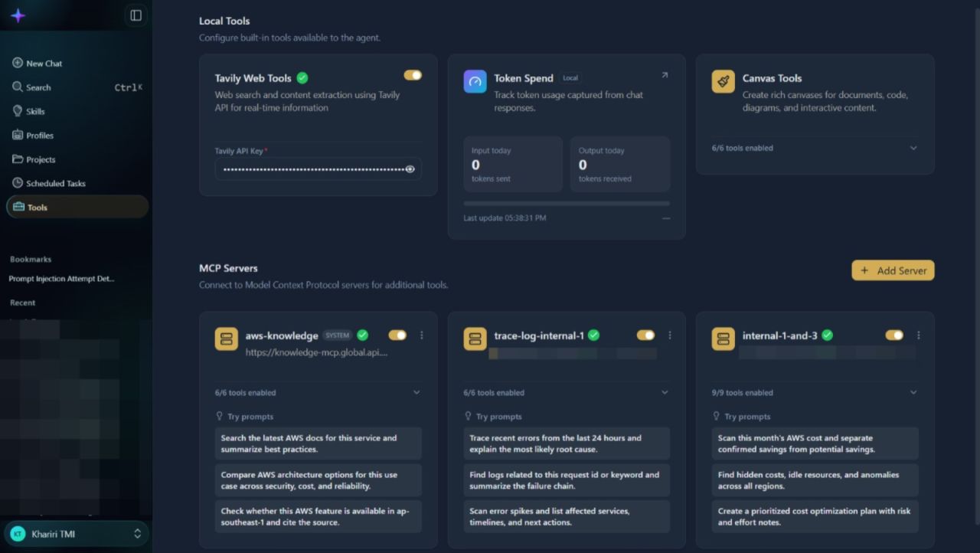Click the Tavily API Key input field
The height and width of the screenshot is (553, 980).
318,169
